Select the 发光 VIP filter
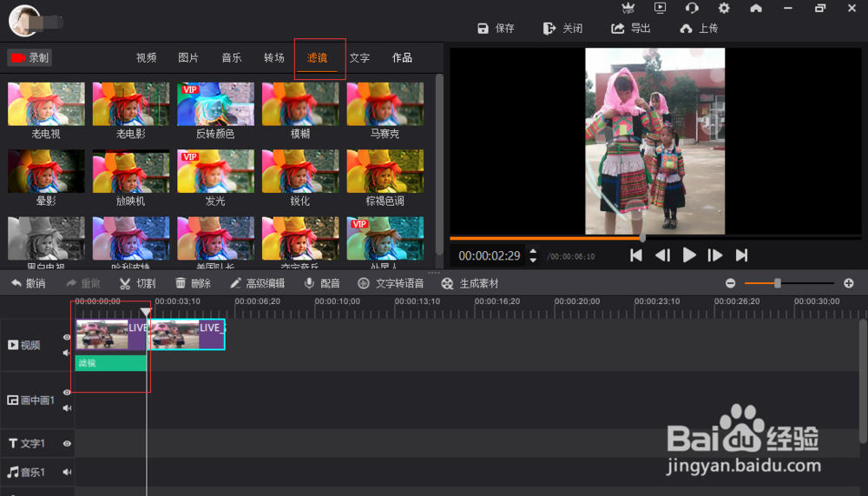The image size is (868, 496). click(215, 171)
